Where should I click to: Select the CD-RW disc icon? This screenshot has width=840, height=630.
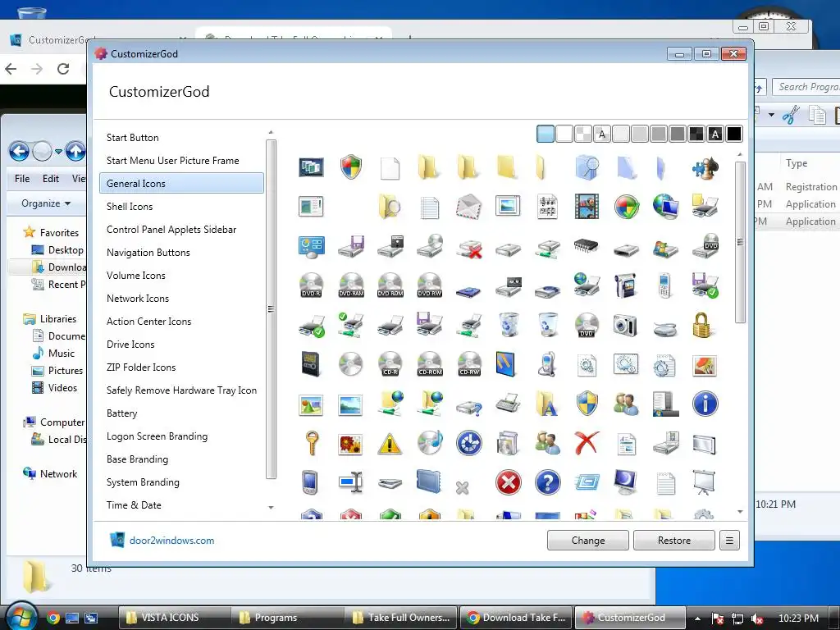469,363
